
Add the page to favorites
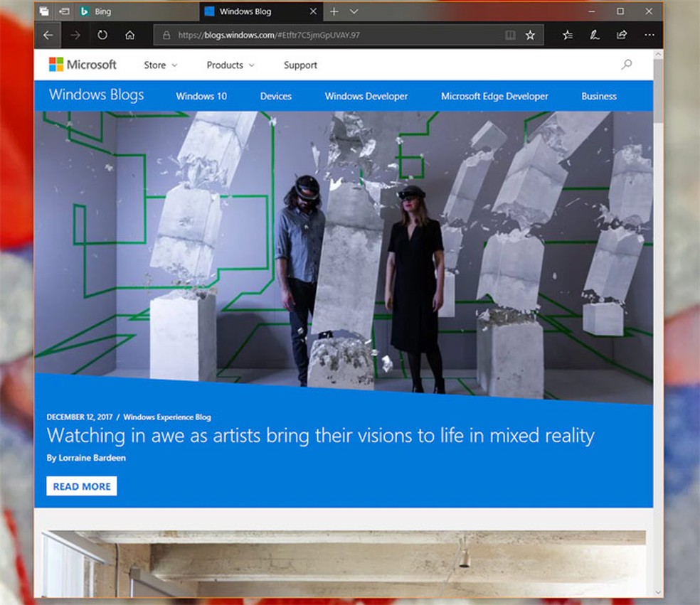(531, 34)
